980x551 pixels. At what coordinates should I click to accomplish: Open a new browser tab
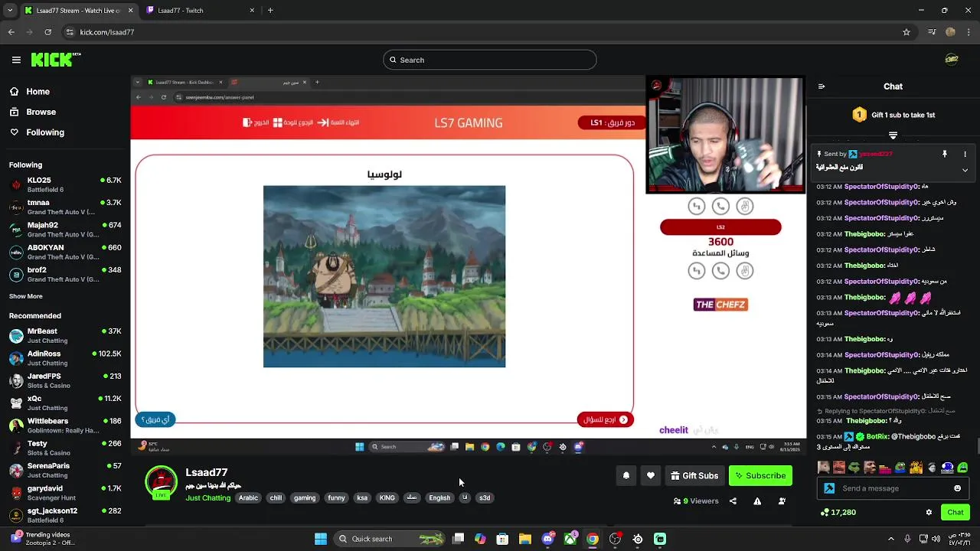pos(270,11)
